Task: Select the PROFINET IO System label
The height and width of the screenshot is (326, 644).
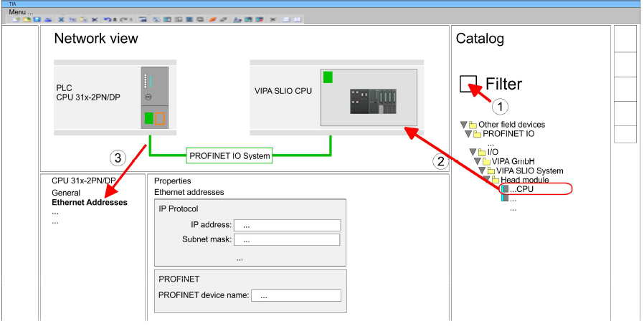Action: 229,155
